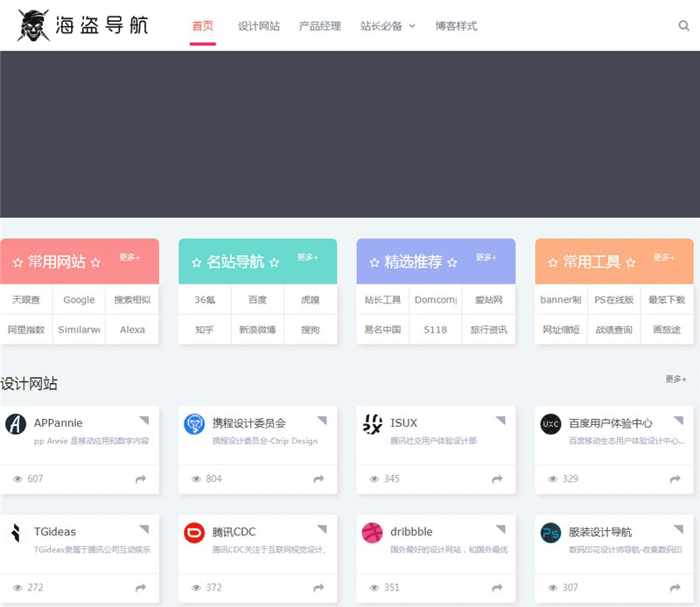Click the corner triangle on APPannie card
Image resolution: width=700 pixels, height=607 pixels.
pos(143,420)
